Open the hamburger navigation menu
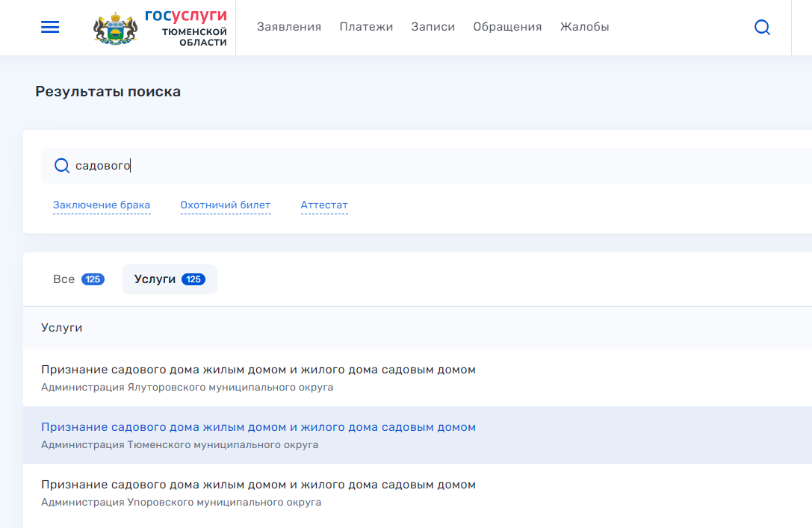Image resolution: width=812 pixels, height=528 pixels. pos(50,28)
